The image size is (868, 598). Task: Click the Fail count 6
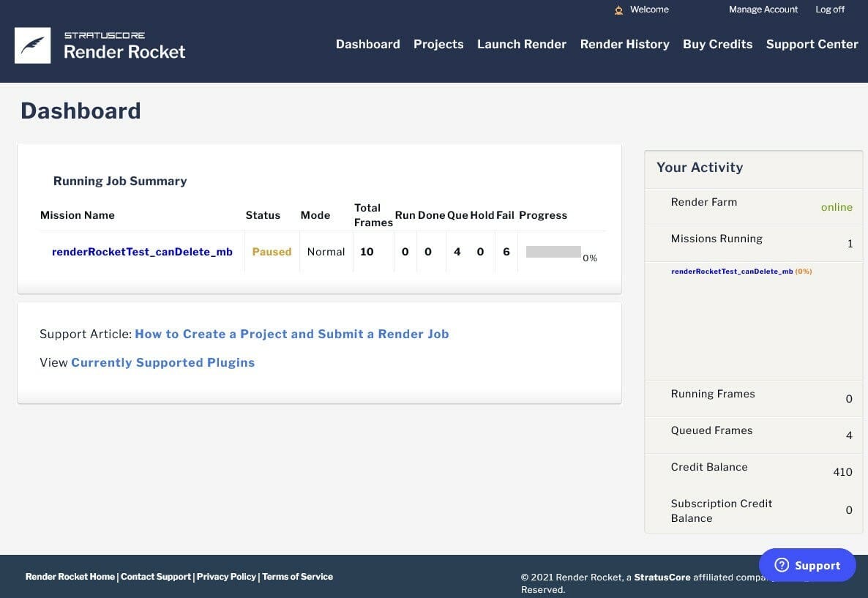point(506,252)
